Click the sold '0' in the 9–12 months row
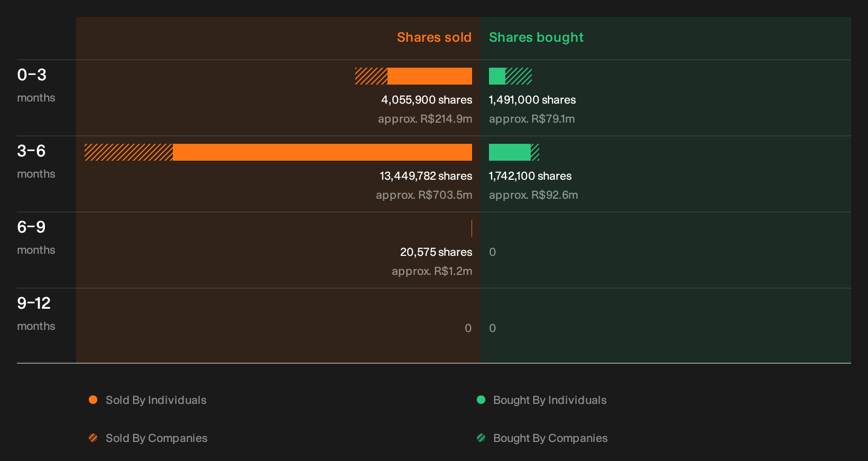868x461 pixels. pos(468,328)
